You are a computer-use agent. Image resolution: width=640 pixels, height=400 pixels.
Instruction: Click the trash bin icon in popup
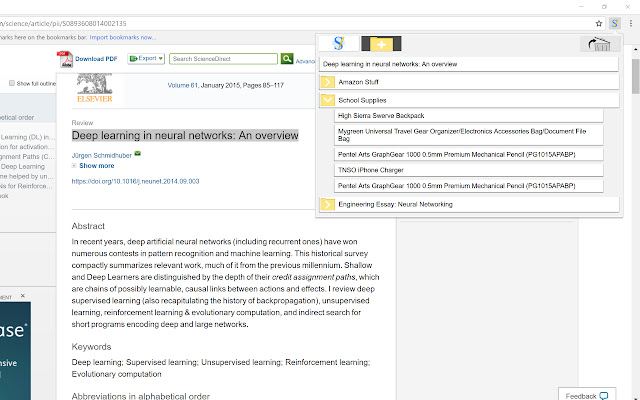(x=600, y=44)
